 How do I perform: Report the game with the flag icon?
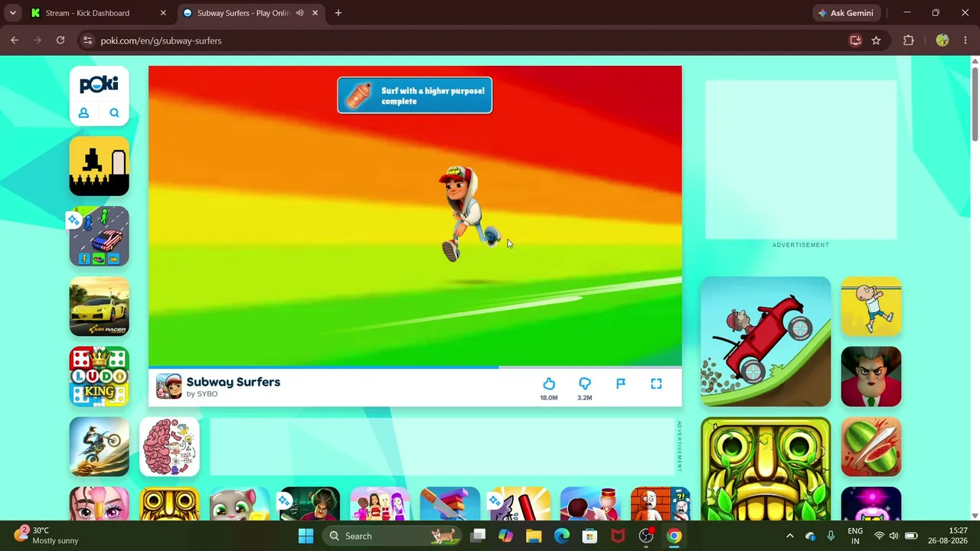tap(621, 383)
